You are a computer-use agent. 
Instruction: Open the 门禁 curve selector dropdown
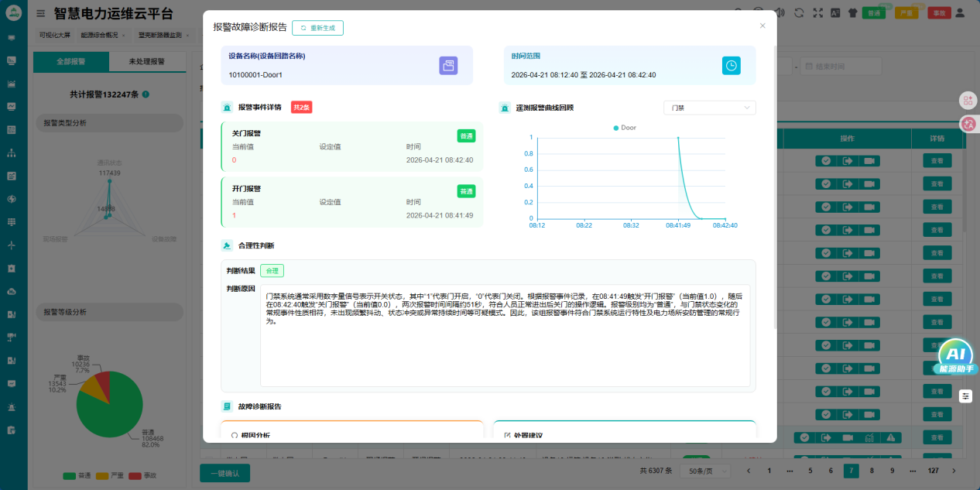pos(709,108)
